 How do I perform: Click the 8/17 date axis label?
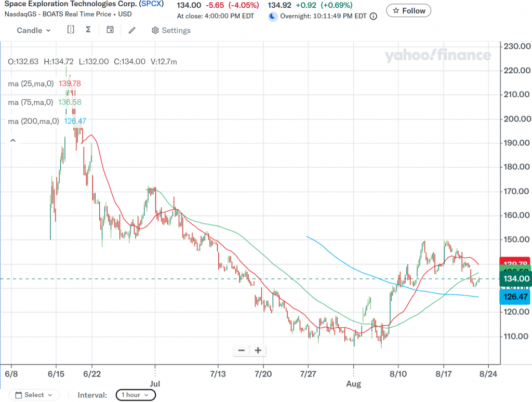[444, 374]
